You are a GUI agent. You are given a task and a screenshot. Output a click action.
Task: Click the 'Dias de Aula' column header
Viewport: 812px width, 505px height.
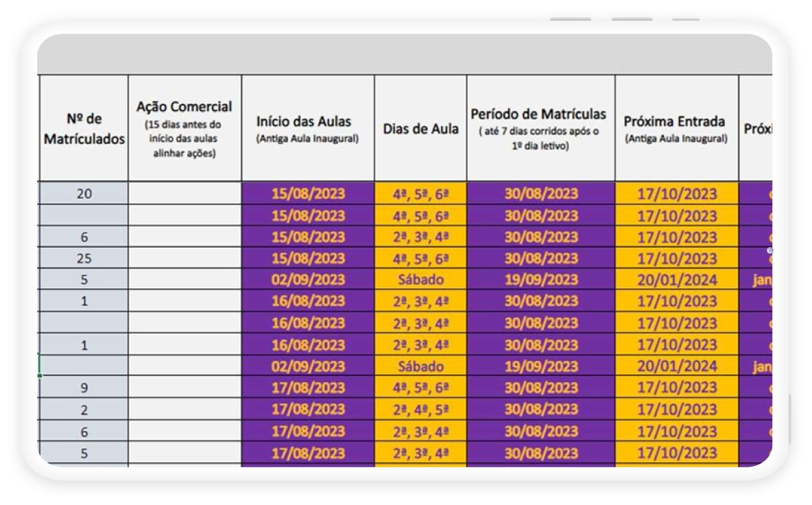(420, 128)
